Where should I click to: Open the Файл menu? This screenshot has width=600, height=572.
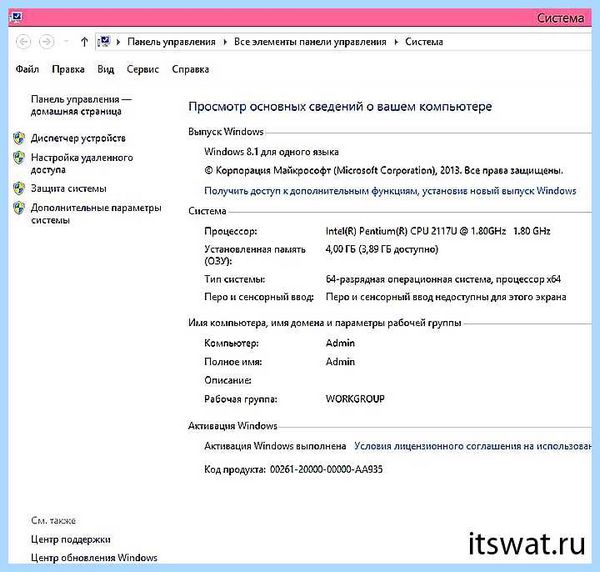point(27,69)
